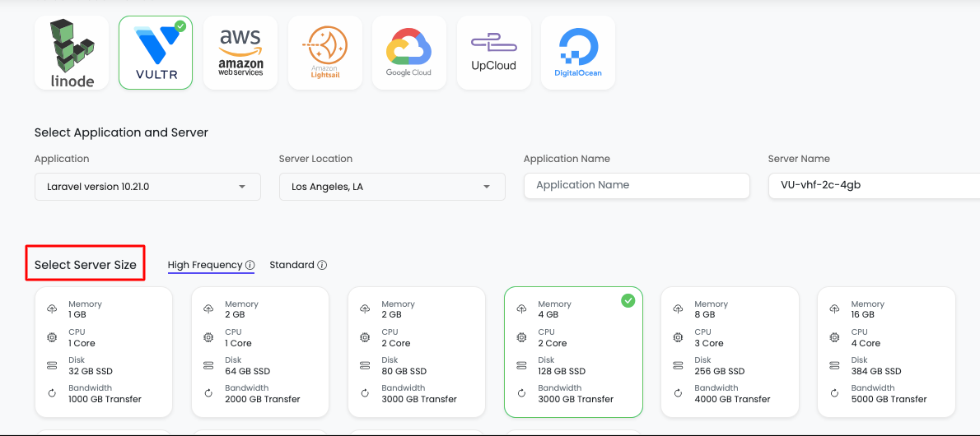980x436 pixels.
Task: Select the 16 GB memory 4 Core plan
Action: [x=886, y=352]
